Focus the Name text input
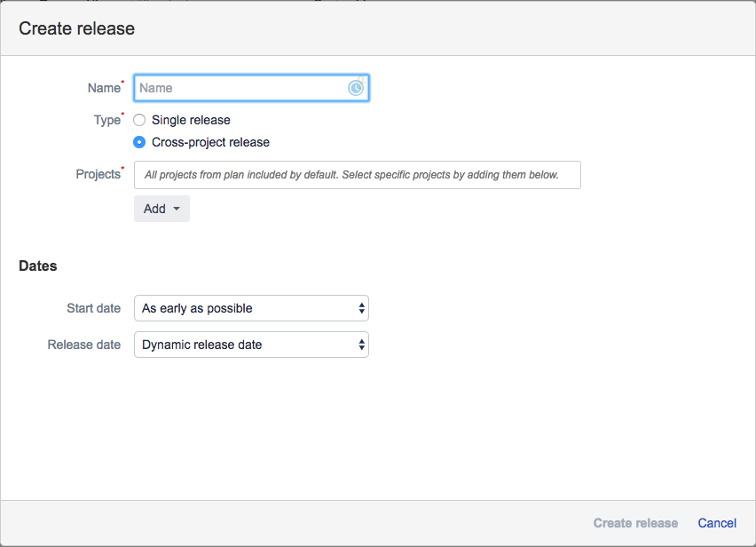Screen dimensions: 756x547 240,88
